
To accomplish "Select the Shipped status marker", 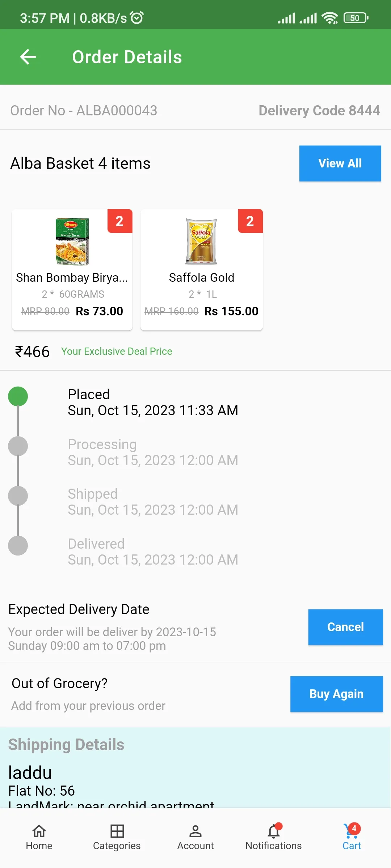I will click(x=18, y=495).
